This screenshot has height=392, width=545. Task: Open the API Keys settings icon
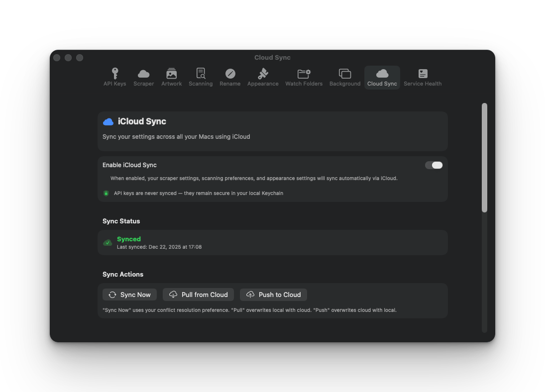(114, 73)
